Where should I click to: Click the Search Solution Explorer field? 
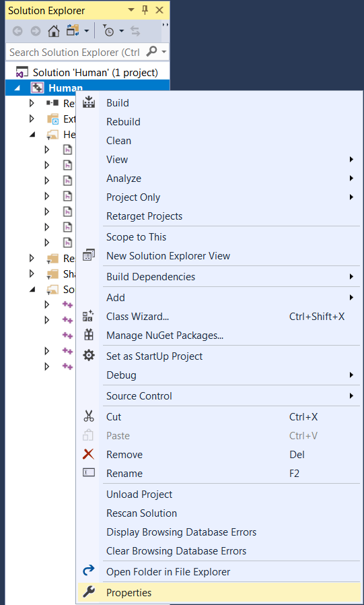tap(77, 52)
